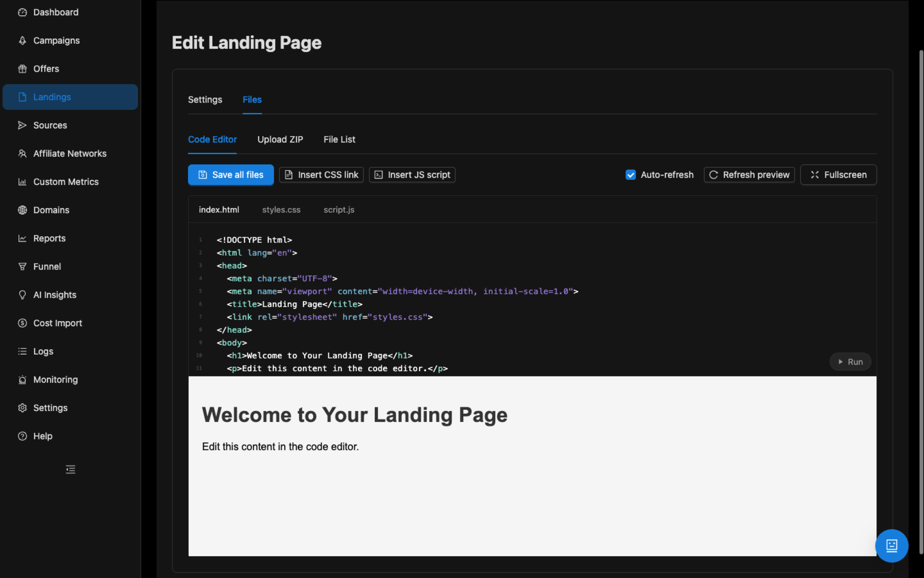Screen dimensions: 924x578
Task: Click the Dashboard gauge icon
Action: click(22, 12)
